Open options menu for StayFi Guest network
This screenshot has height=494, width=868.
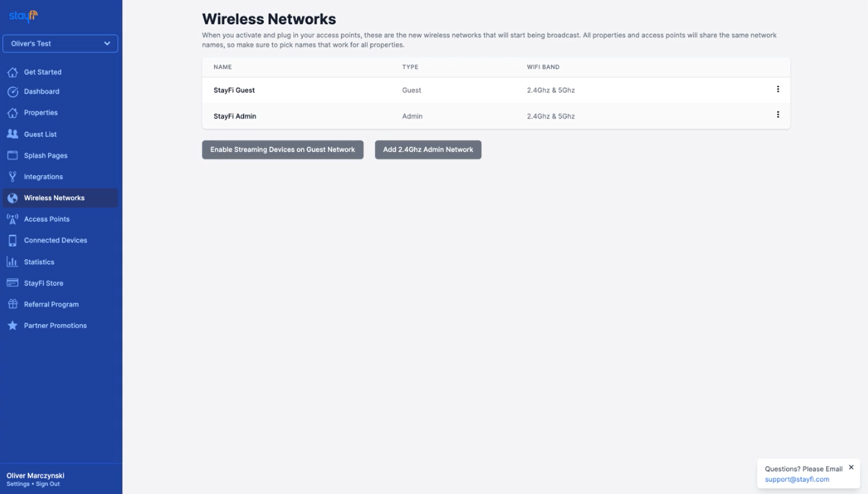pos(778,89)
